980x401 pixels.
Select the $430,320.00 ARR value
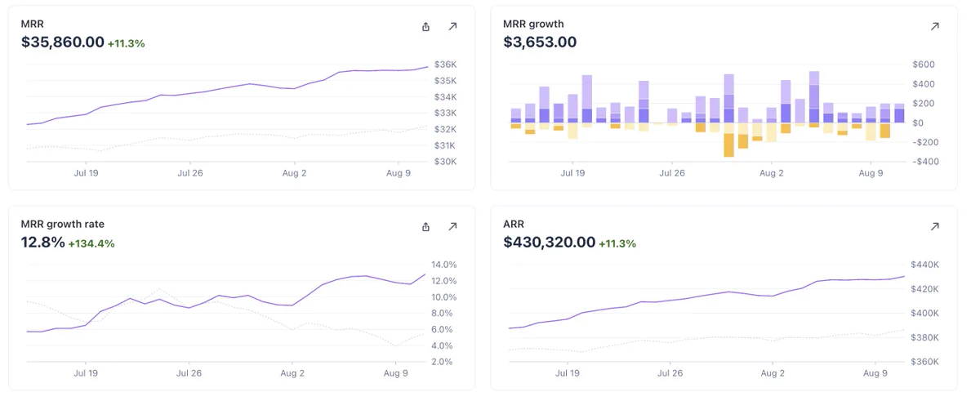tap(550, 242)
